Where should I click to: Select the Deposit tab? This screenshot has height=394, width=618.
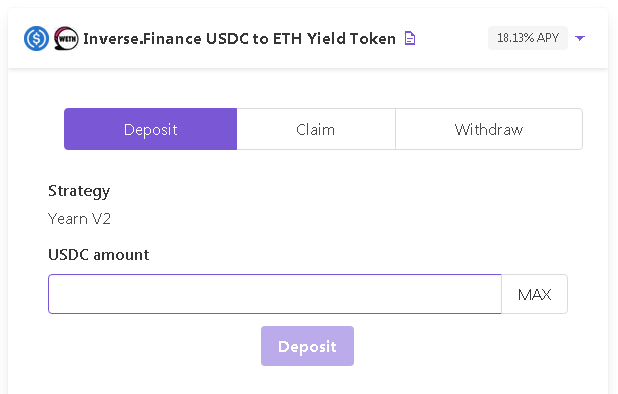click(x=151, y=129)
